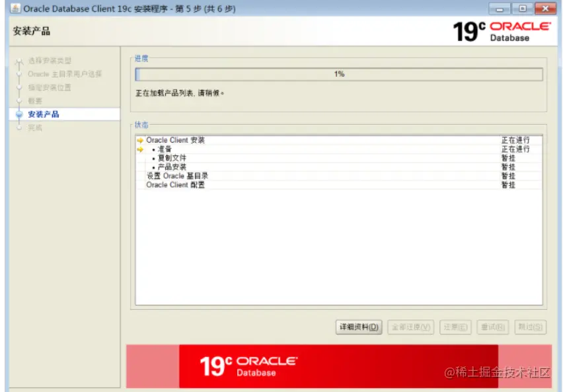The width and height of the screenshot is (563, 392).
Task: Click the 设置 Oracle 基目录 row
Action: [x=339, y=176]
